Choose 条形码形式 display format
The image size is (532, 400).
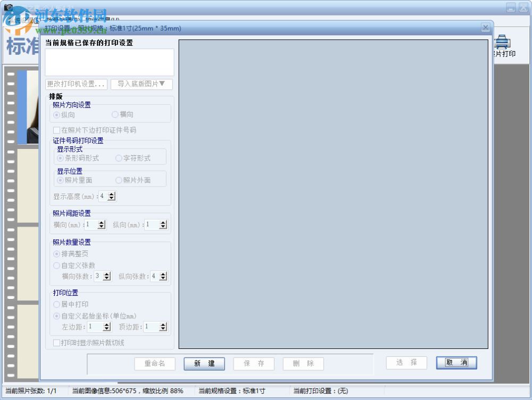(x=61, y=158)
